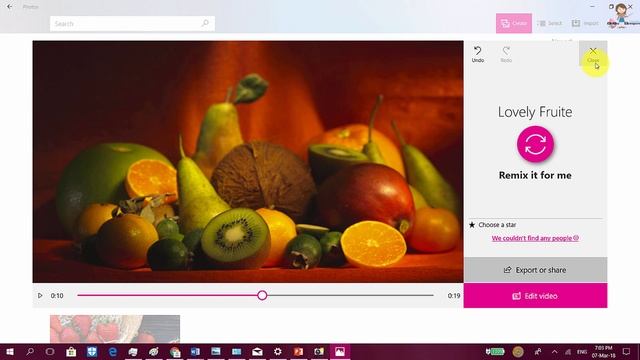Expand the hidden system tray icons chevron
640x360 pixels.
[554, 351]
